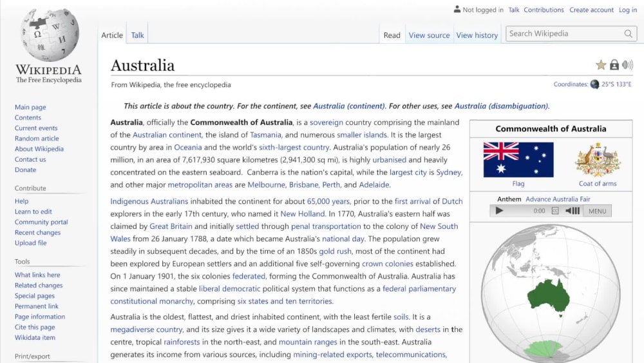Click the Advance Australia Fair link

558,199
